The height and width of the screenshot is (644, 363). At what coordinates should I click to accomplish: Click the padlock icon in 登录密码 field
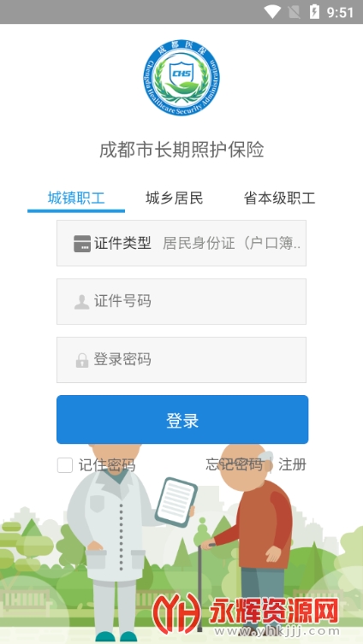[82, 360]
